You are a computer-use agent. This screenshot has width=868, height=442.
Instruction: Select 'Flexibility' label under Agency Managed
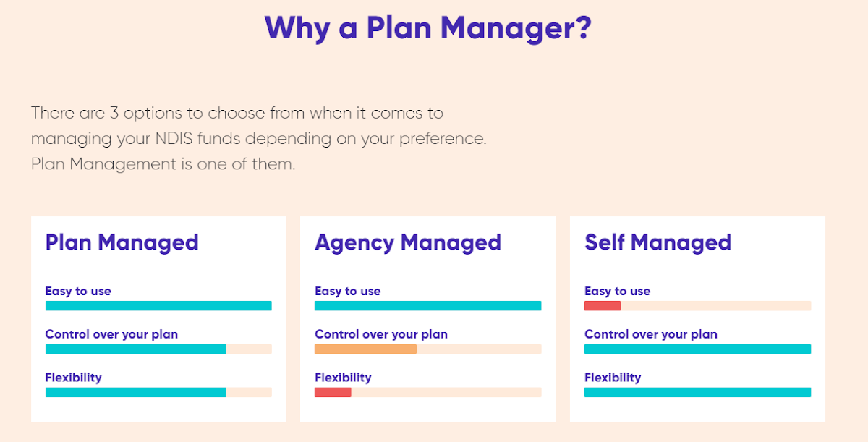(343, 378)
